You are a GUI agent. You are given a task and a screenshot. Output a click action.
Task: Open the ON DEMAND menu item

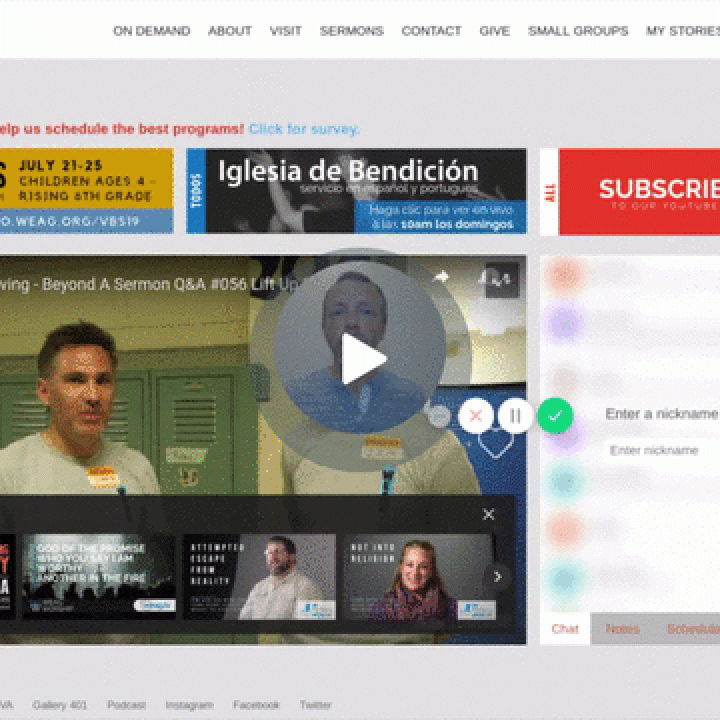[151, 31]
